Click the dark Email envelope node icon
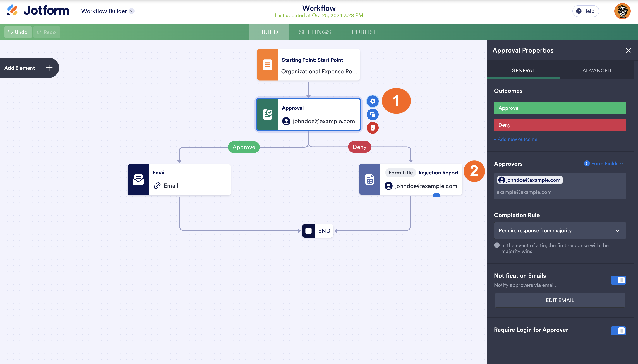Viewport: 638px width, 364px height. coord(138,179)
